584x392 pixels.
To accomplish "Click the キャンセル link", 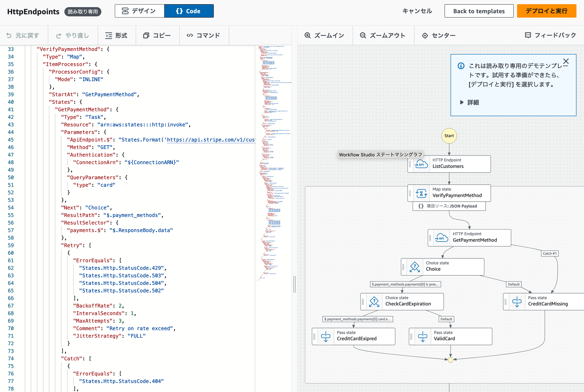I will click(x=417, y=11).
